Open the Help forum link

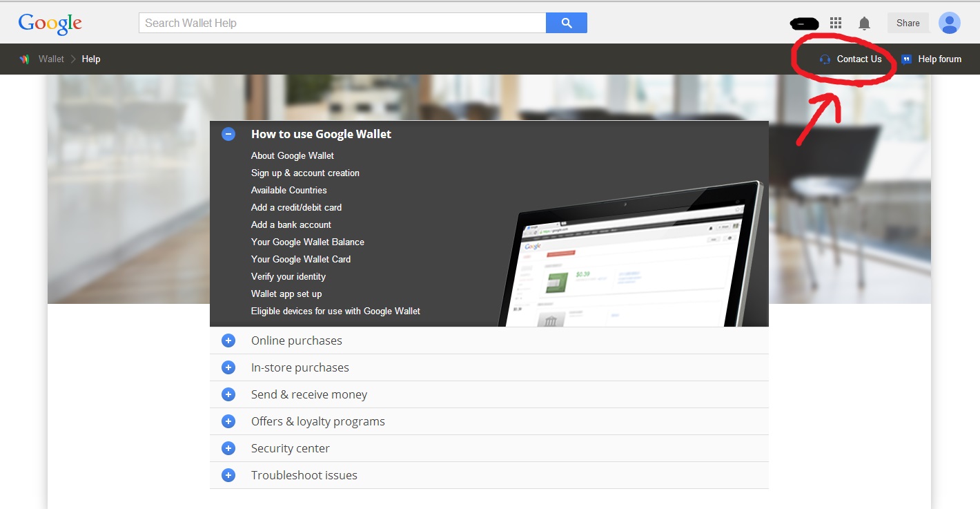(x=939, y=59)
